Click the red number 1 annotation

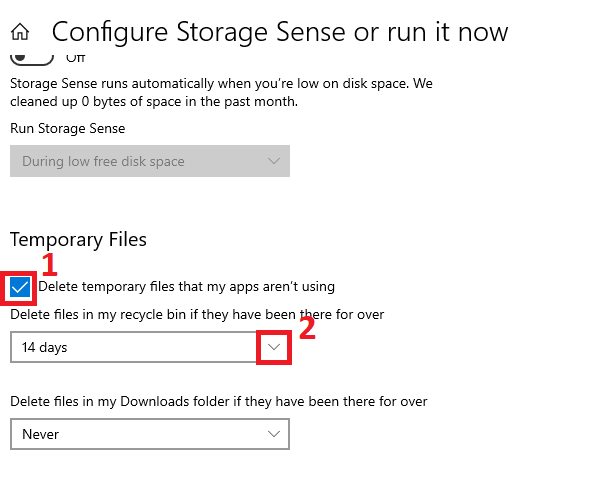pyautogui.click(x=48, y=262)
